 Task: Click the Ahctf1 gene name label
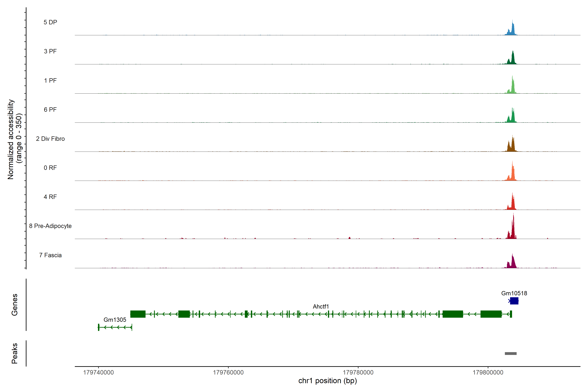[x=321, y=307]
